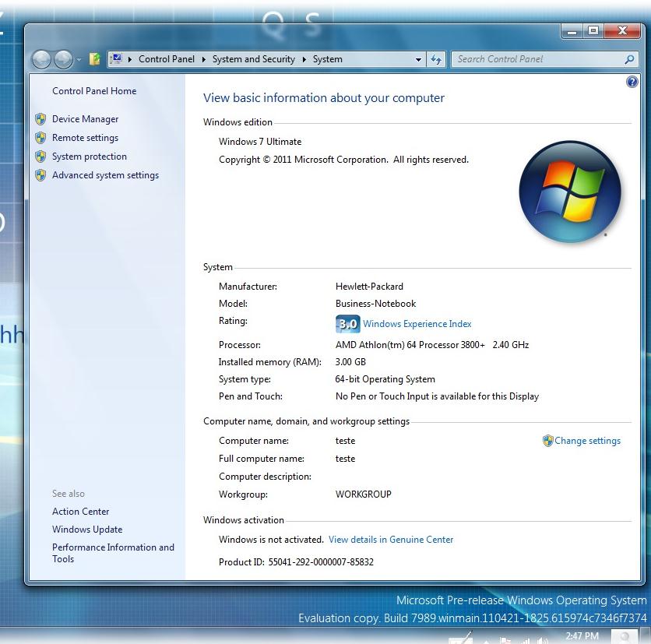Click the address bar refresh button
The image size is (651, 644).
coord(436,59)
